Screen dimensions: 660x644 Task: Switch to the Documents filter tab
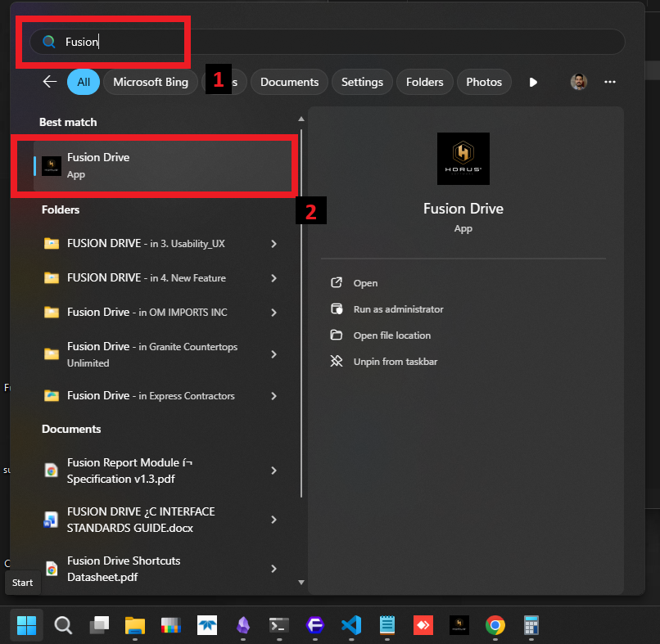pos(289,82)
